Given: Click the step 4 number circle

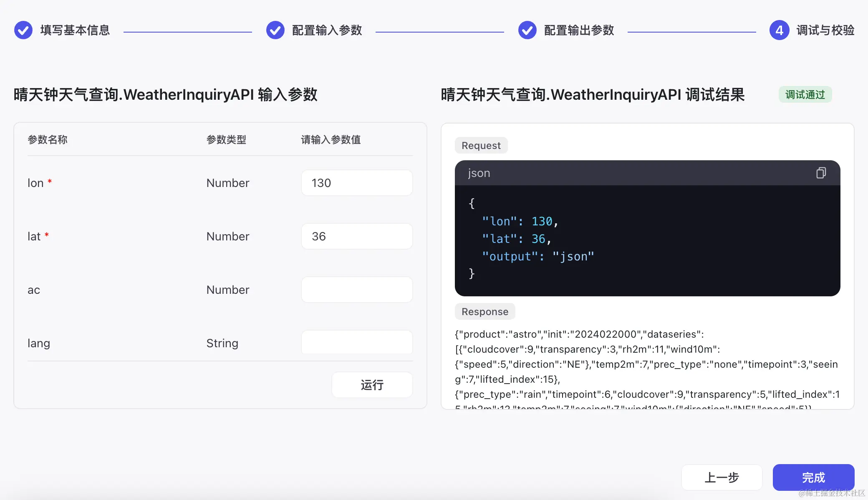Looking at the screenshot, I should (779, 30).
